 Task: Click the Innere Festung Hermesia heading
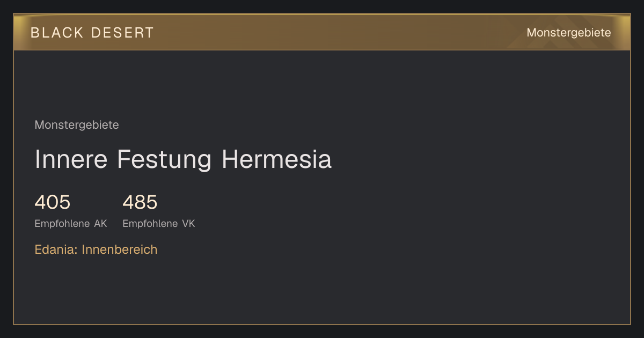coord(183,160)
